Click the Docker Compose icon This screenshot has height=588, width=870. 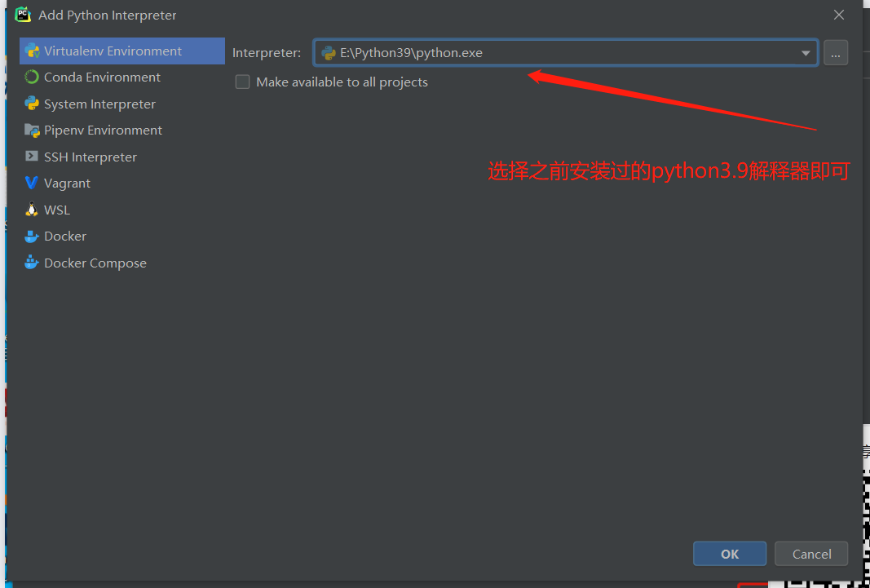32,263
